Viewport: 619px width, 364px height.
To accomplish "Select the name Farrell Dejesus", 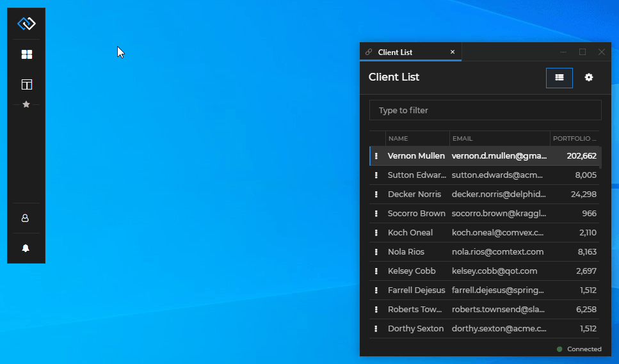I will [x=417, y=290].
